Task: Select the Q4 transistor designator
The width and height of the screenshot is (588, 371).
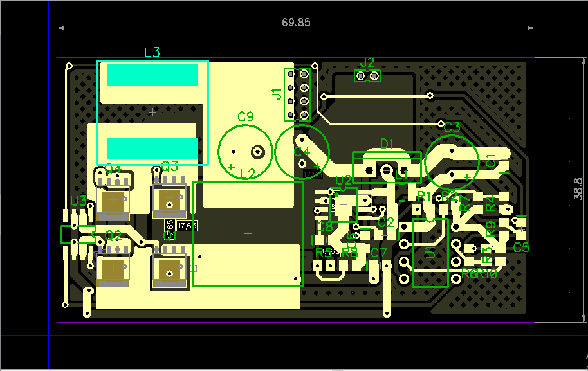Action: point(113,169)
